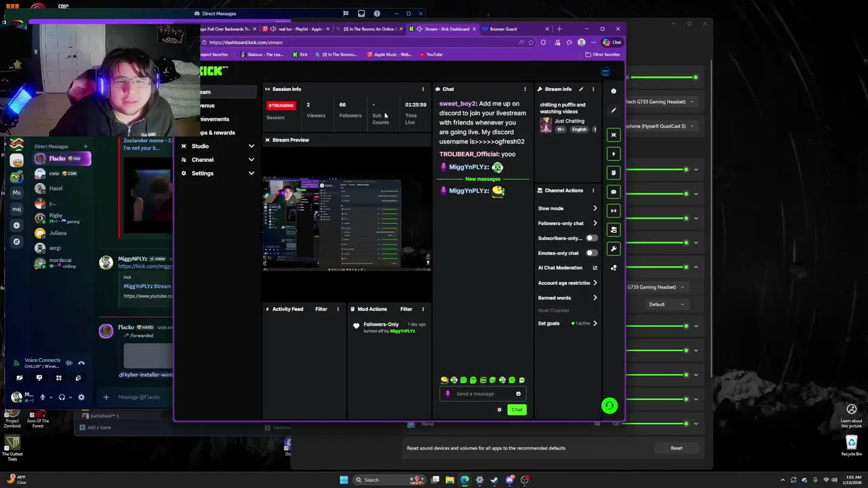The image size is (868, 488).
Task: Disconnect from Discord voice call
Action: (81, 363)
